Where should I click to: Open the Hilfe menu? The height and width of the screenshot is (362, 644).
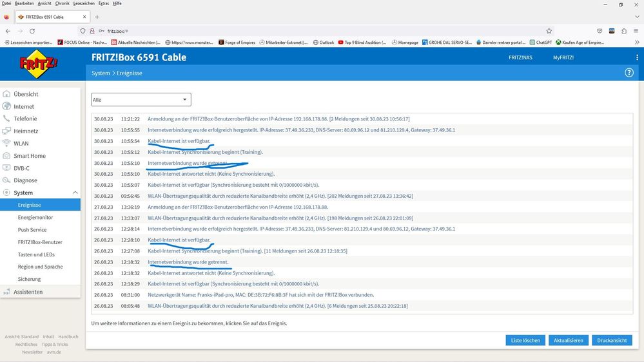coord(117,3)
